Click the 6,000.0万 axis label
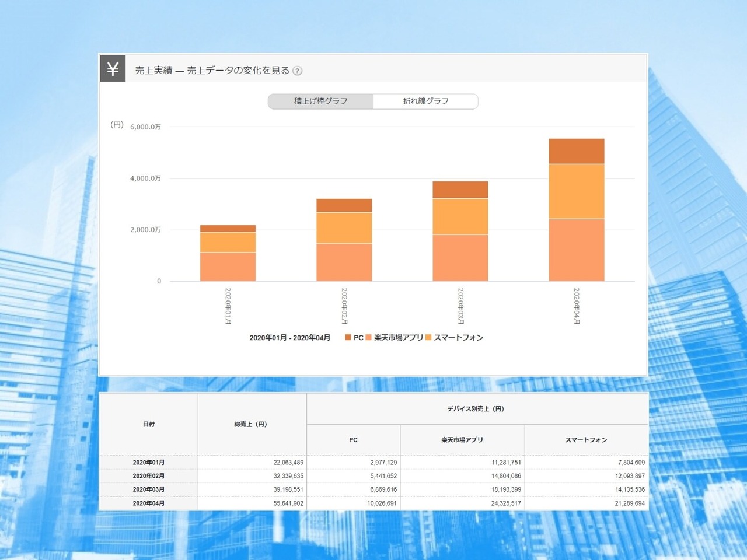The image size is (747, 560). [145, 127]
